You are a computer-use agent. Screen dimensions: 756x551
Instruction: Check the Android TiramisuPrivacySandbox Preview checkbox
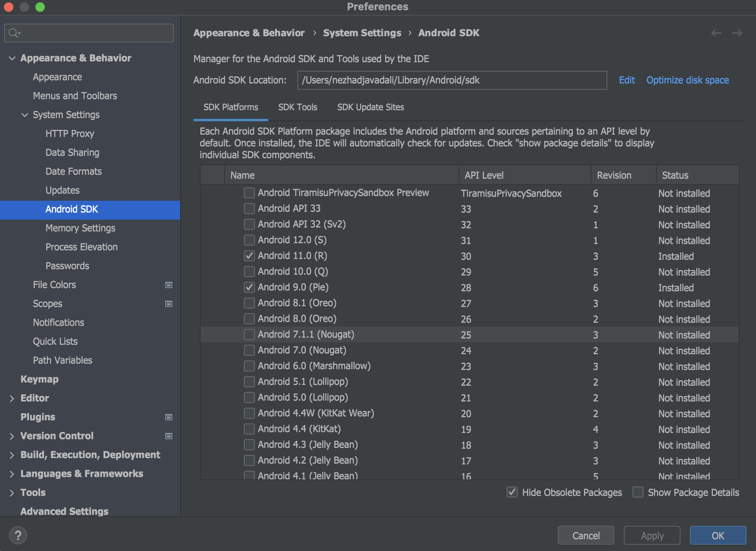coord(249,193)
